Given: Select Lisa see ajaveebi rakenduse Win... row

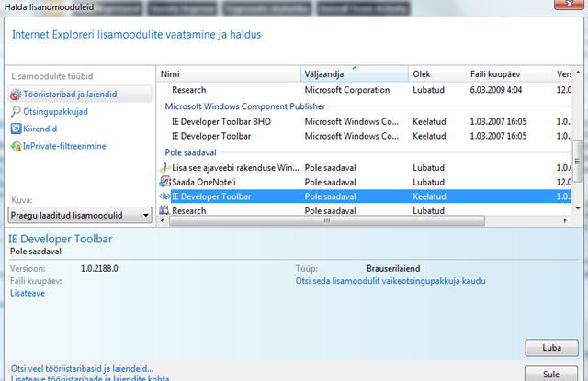Looking at the screenshot, I should pyautogui.click(x=365, y=167).
